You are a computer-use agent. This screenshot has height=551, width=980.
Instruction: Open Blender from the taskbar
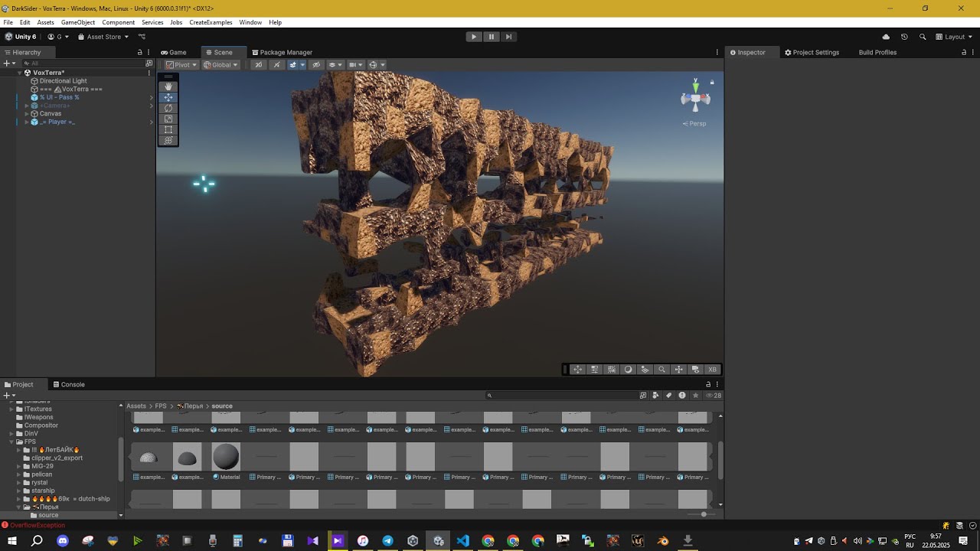663,541
